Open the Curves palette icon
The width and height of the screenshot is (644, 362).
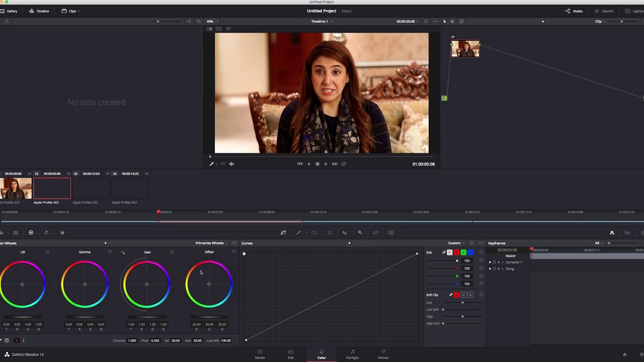tap(283, 233)
